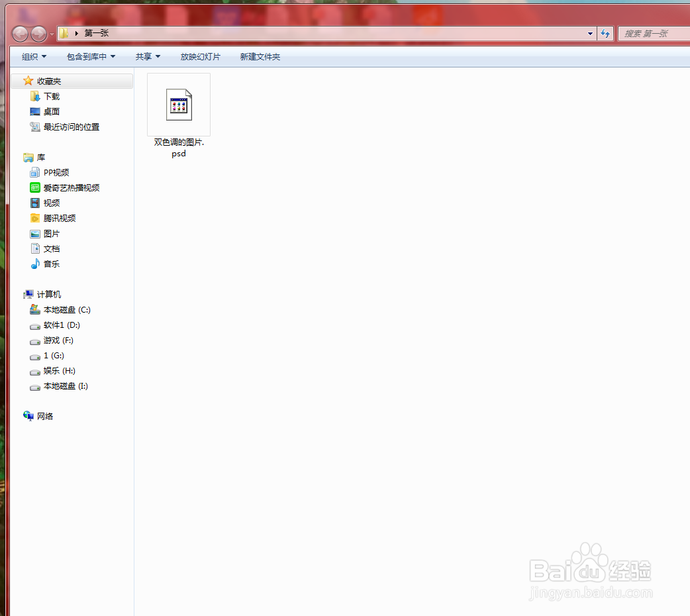Click the 视频 film strip icon
Image resolution: width=690 pixels, height=616 pixels.
tap(35, 203)
